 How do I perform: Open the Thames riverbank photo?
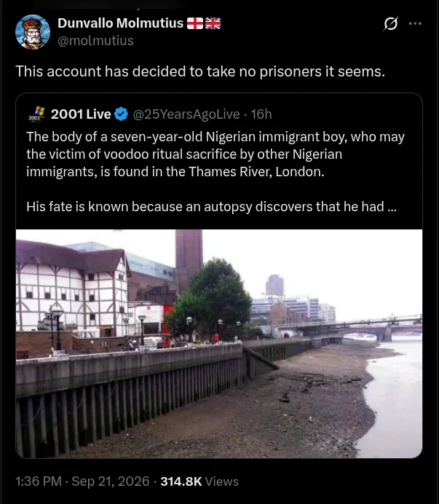pos(219,344)
